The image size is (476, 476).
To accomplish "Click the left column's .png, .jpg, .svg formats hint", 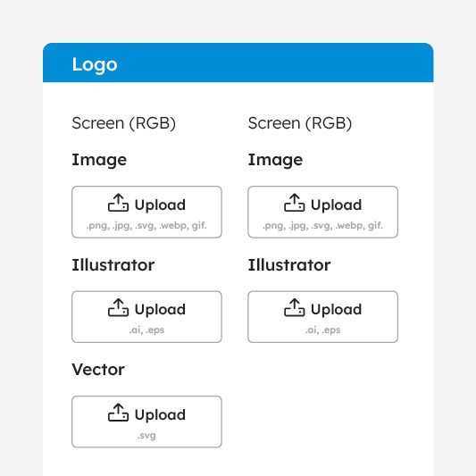I will click(146, 226).
